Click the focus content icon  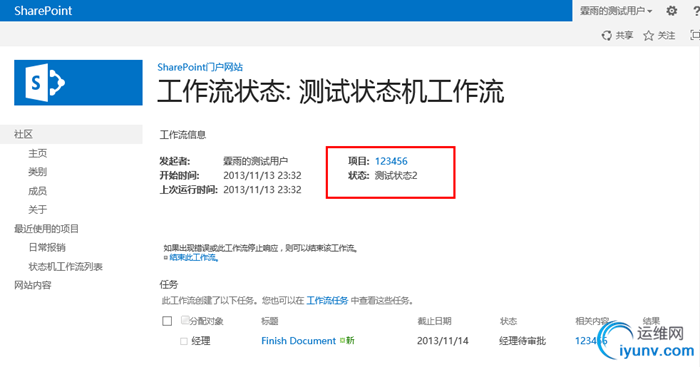[695, 35]
